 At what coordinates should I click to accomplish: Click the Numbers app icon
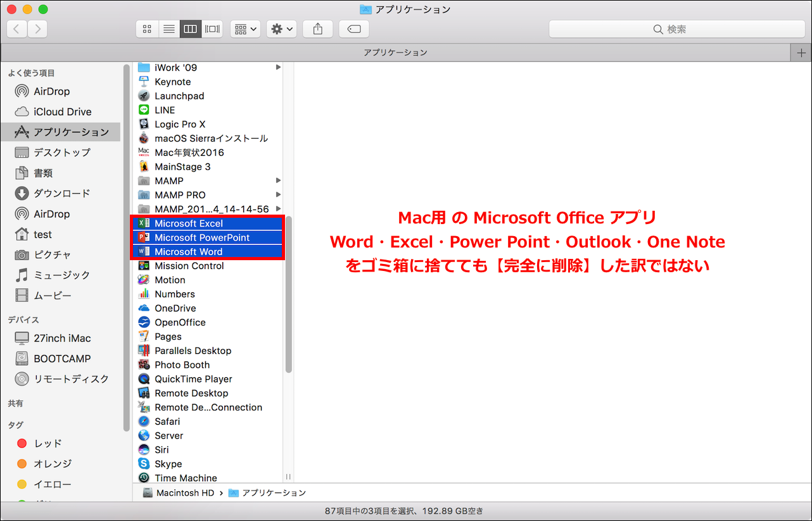144,294
